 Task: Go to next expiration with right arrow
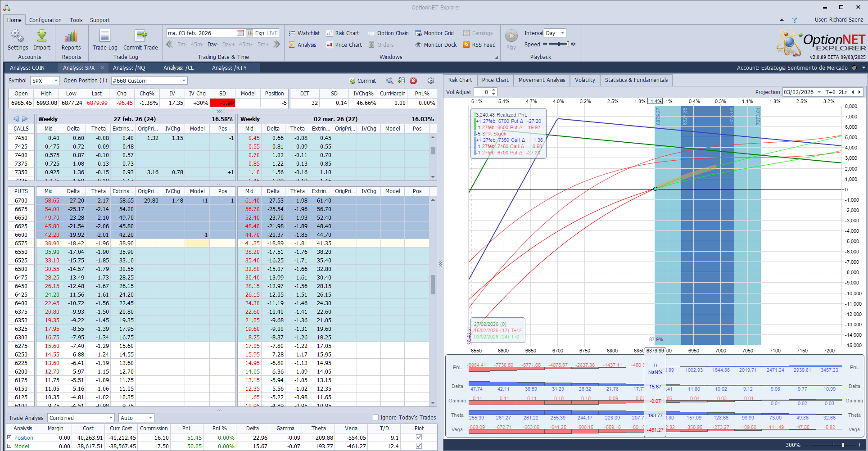pyautogui.click(x=25, y=119)
